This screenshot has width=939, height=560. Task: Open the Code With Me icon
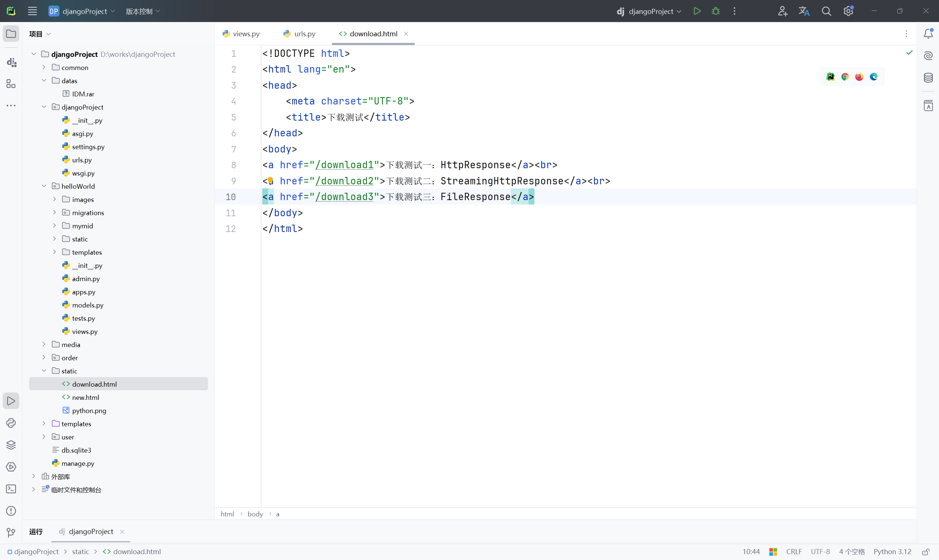782,11
